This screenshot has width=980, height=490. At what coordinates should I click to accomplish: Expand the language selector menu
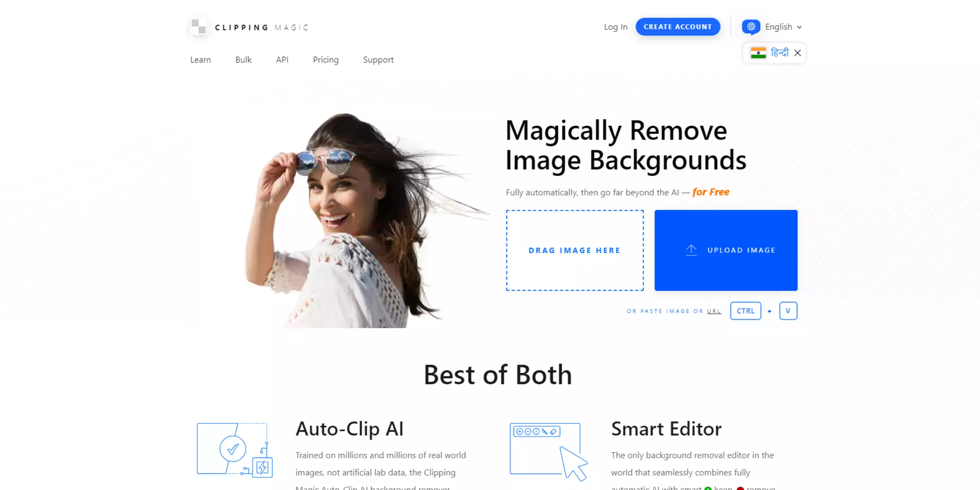point(773,26)
